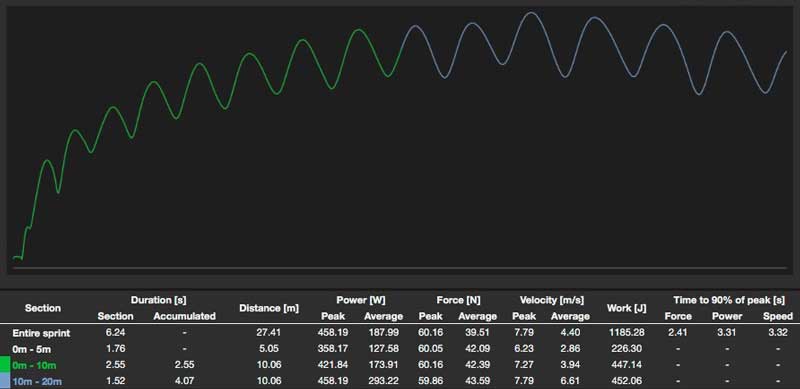Click entire sprint average force 39.51

(477, 333)
